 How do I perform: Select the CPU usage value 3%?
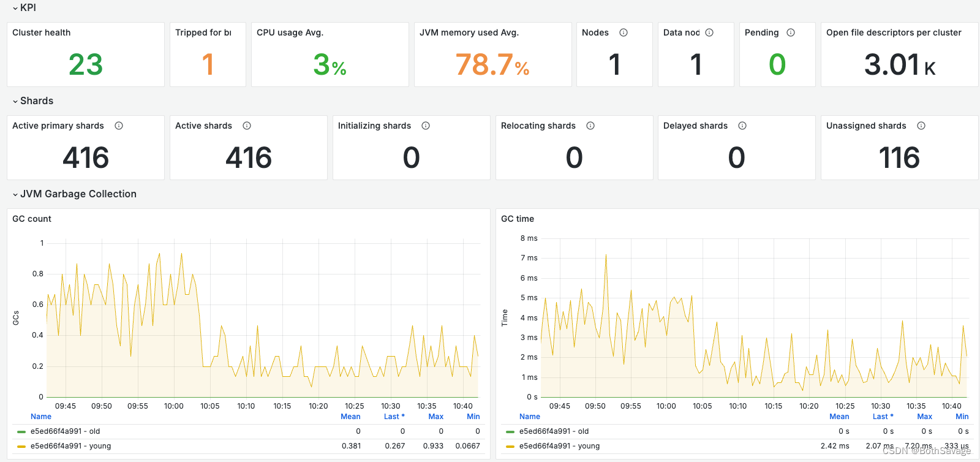tap(330, 64)
